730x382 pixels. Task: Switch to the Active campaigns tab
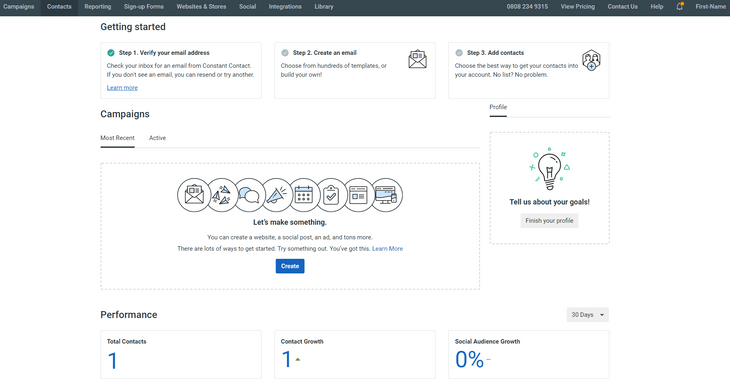coord(157,138)
